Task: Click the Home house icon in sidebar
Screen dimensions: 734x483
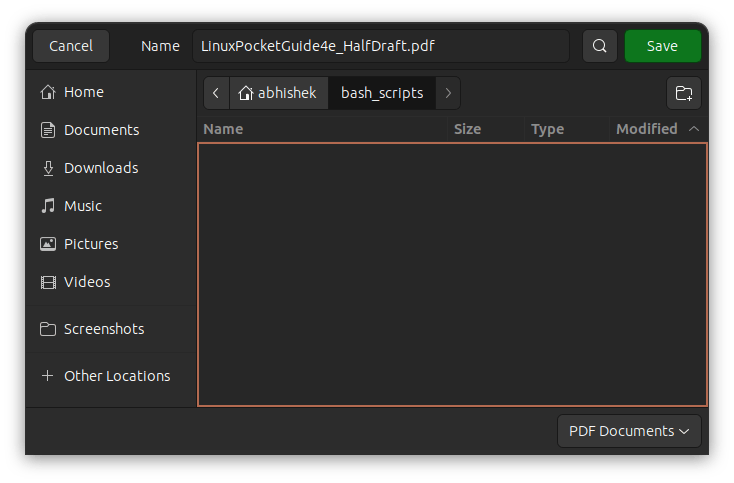Action: (x=47, y=92)
